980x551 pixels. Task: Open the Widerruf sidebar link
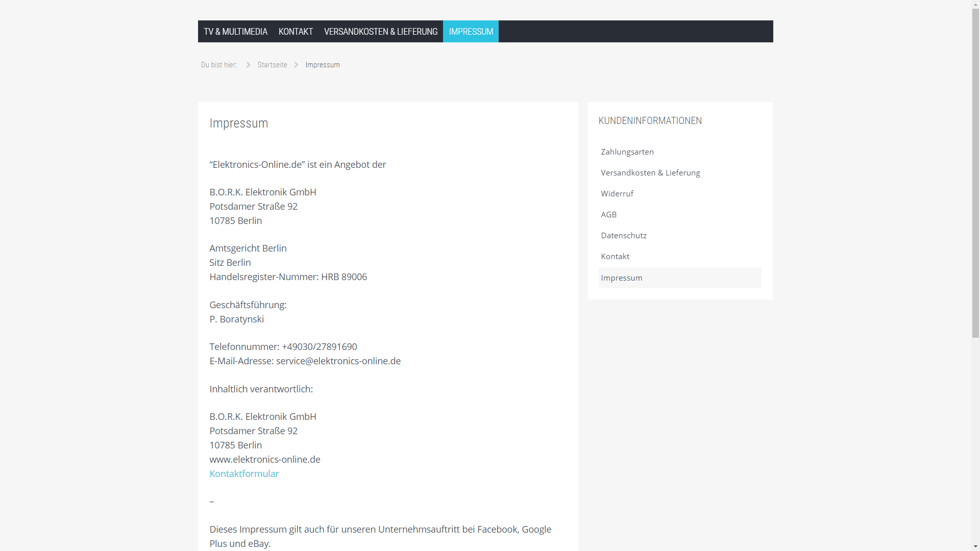pyautogui.click(x=679, y=193)
